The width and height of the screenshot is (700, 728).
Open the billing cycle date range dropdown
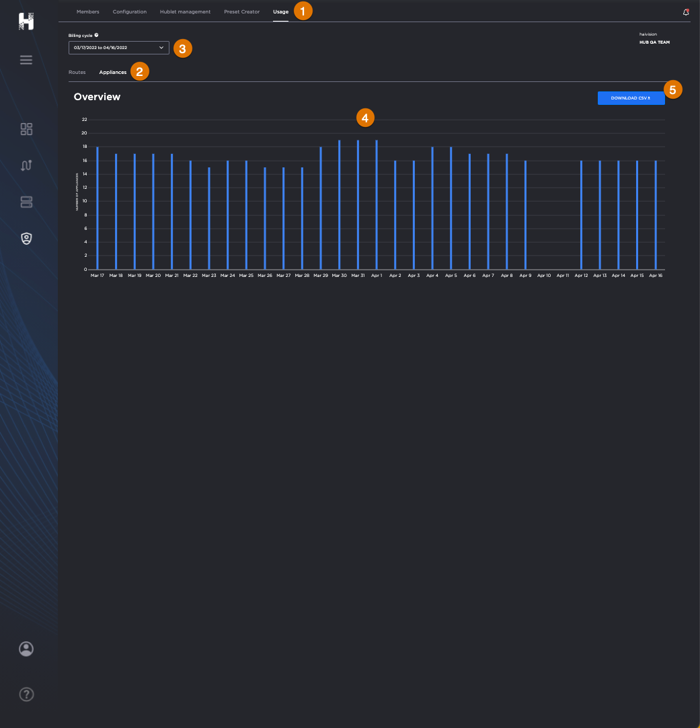118,48
